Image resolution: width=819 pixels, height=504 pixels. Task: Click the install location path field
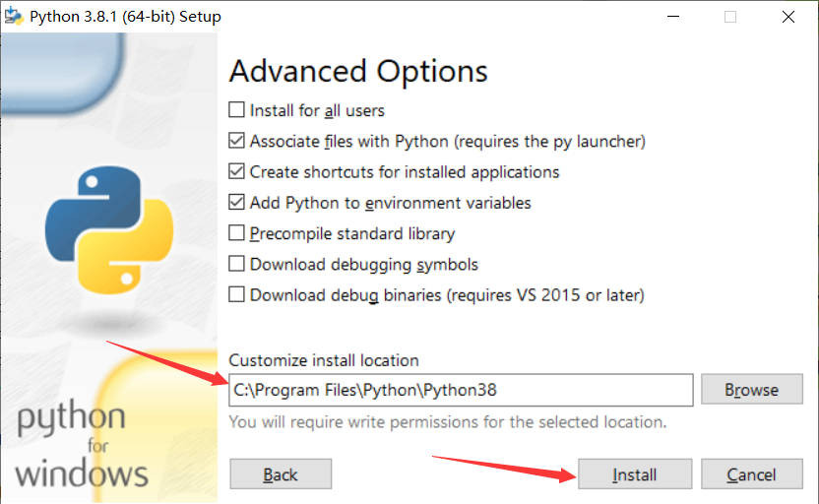(x=461, y=390)
